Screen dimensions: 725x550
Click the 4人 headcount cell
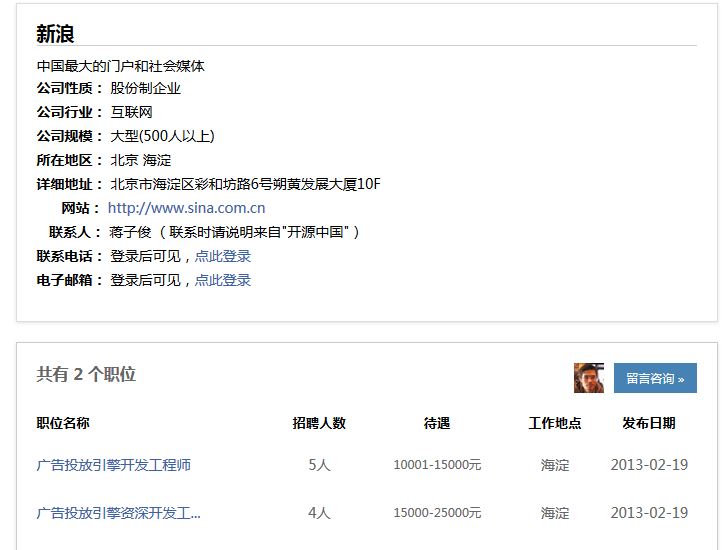click(x=319, y=513)
